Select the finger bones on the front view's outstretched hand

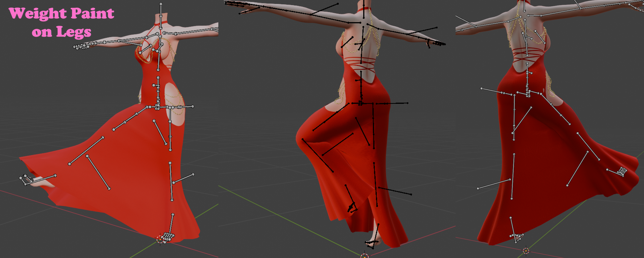click(82, 46)
